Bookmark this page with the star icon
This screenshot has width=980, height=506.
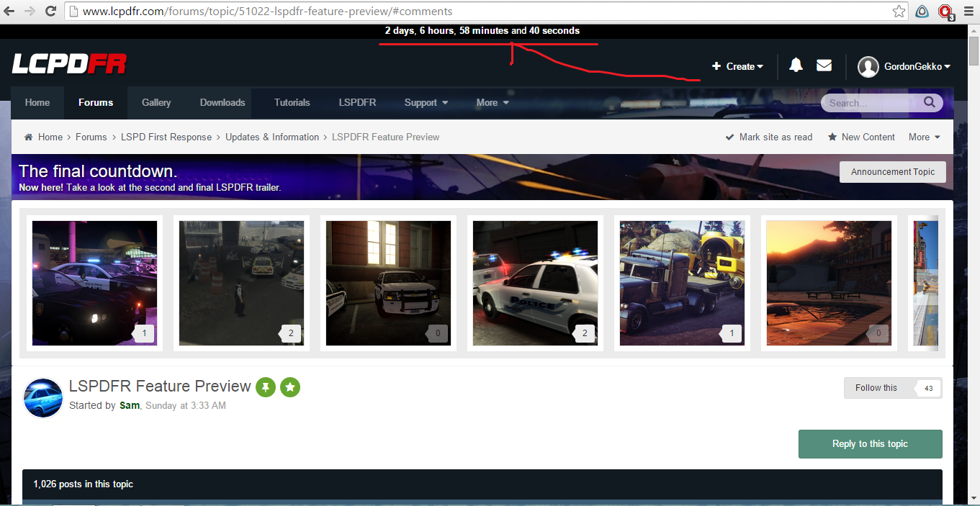[899, 12]
